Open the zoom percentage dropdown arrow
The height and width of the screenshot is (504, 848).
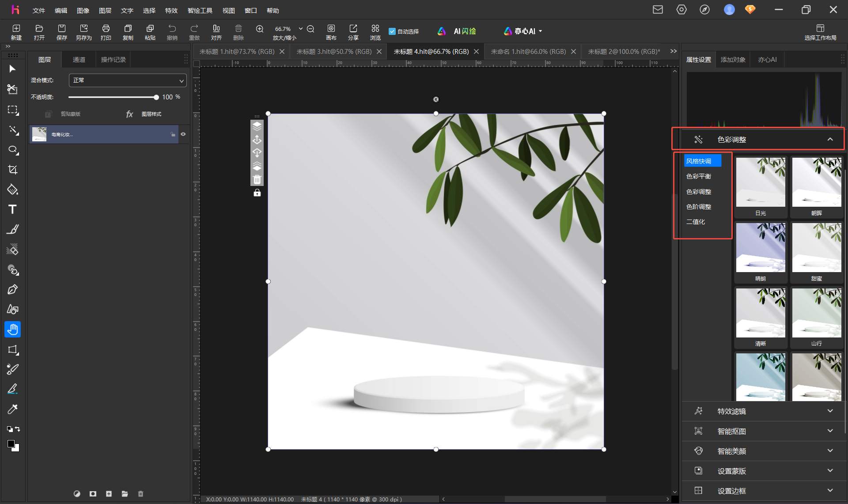(301, 29)
